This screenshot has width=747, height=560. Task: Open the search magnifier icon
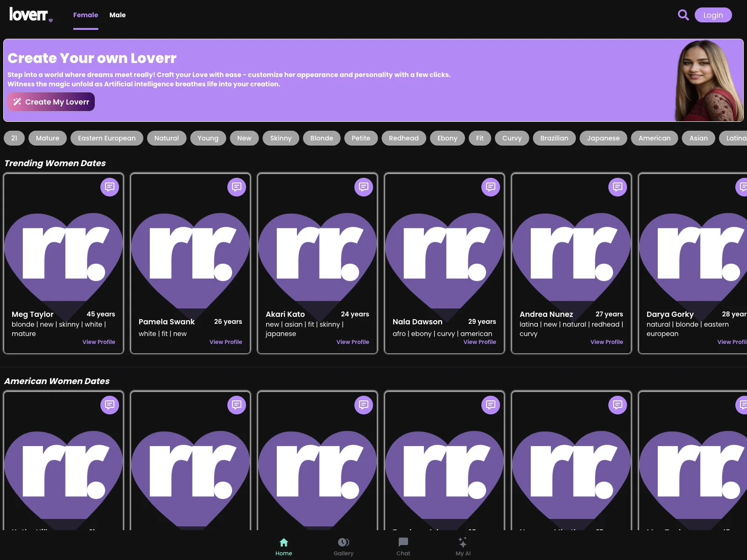coord(683,15)
